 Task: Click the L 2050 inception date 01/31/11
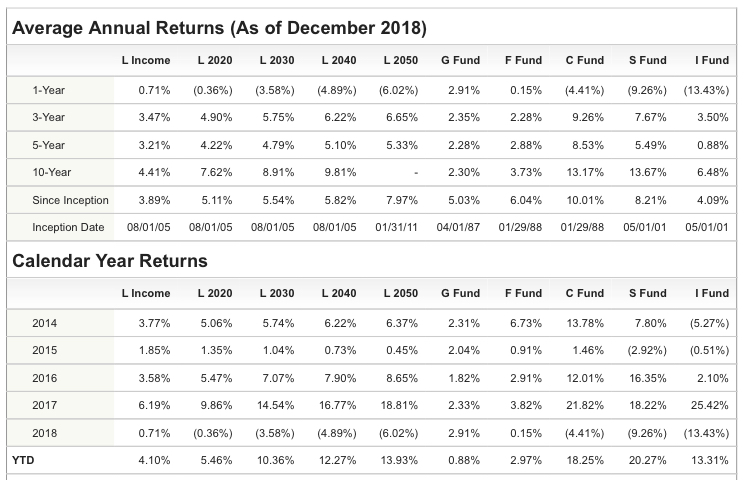(396, 228)
